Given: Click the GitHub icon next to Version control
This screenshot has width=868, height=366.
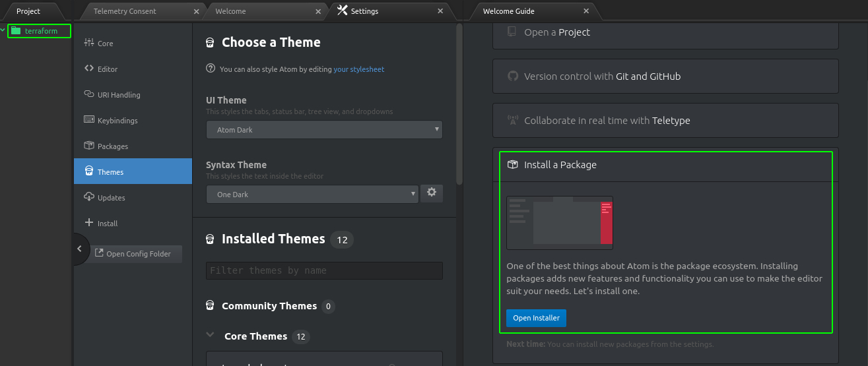Looking at the screenshot, I should coord(513,76).
